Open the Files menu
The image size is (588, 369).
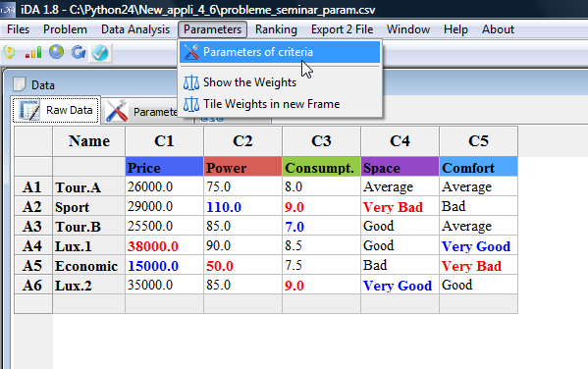(18, 29)
